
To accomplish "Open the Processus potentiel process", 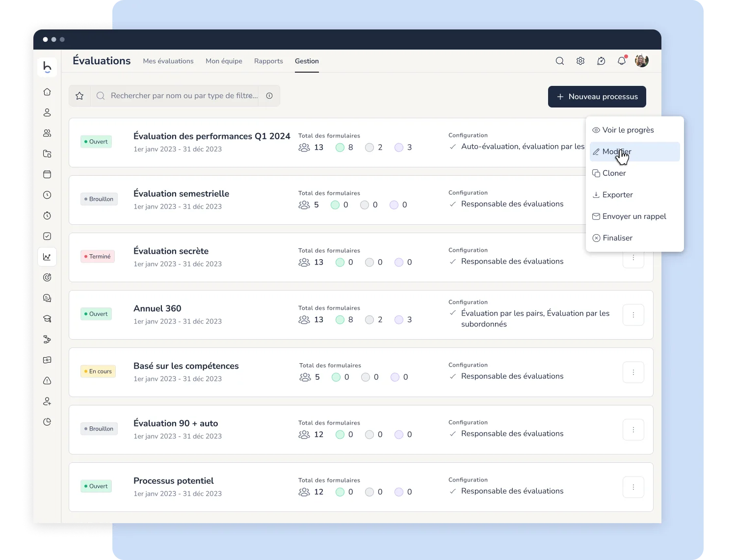I will pos(174,481).
